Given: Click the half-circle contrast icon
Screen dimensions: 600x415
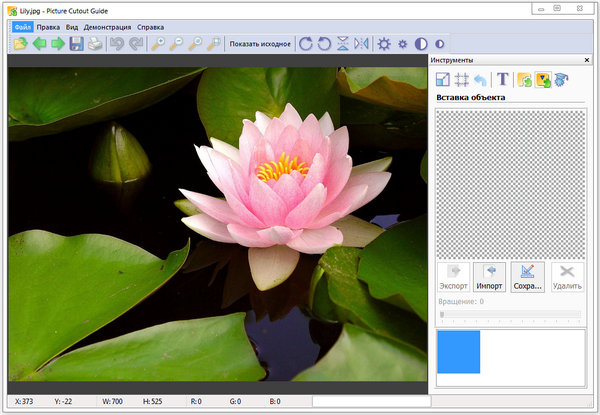Looking at the screenshot, I should [x=421, y=44].
